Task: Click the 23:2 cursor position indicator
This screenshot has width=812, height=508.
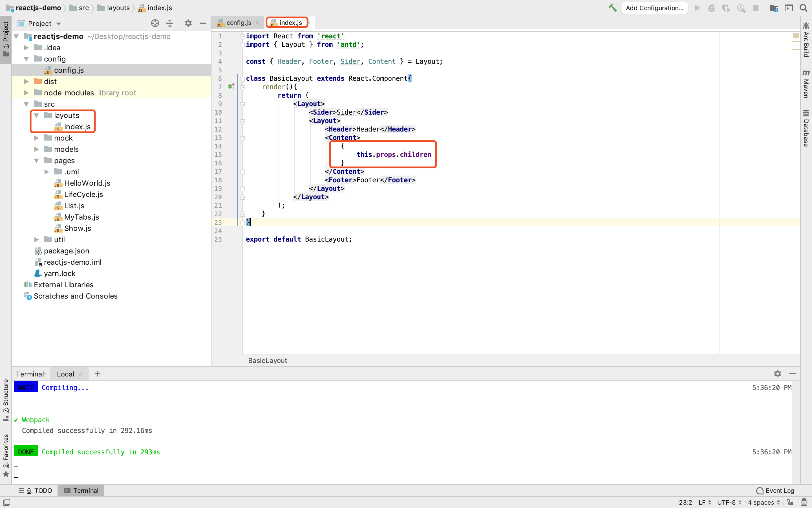Action: pos(685,502)
